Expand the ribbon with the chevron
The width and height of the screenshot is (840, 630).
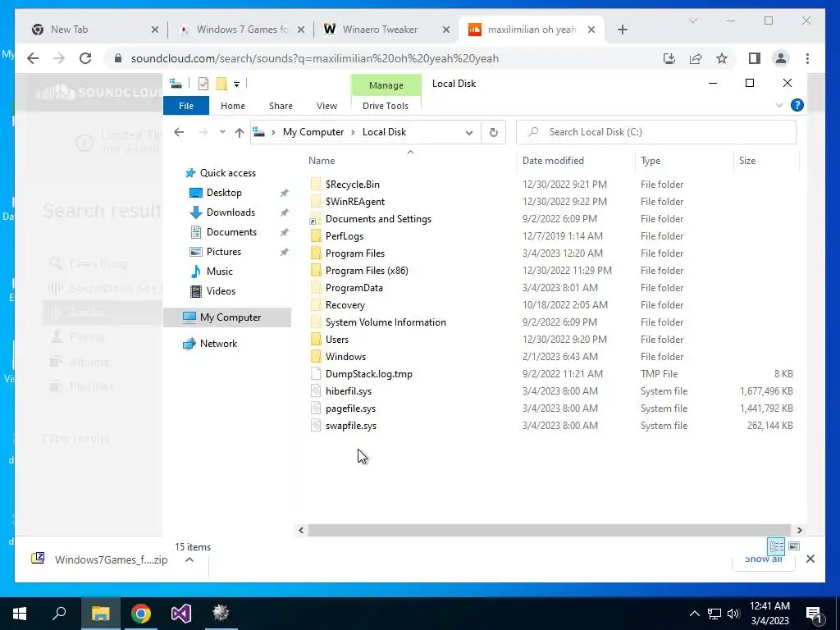tap(779, 106)
